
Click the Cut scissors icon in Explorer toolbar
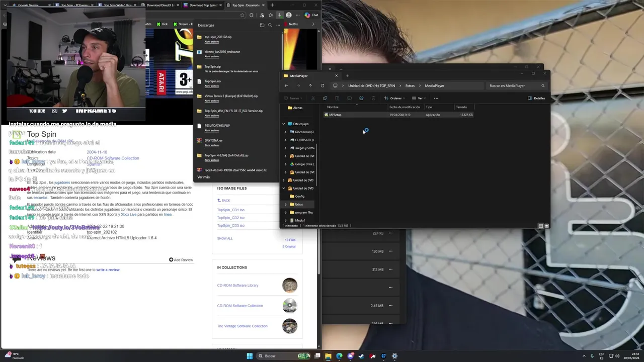click(313, 98)
